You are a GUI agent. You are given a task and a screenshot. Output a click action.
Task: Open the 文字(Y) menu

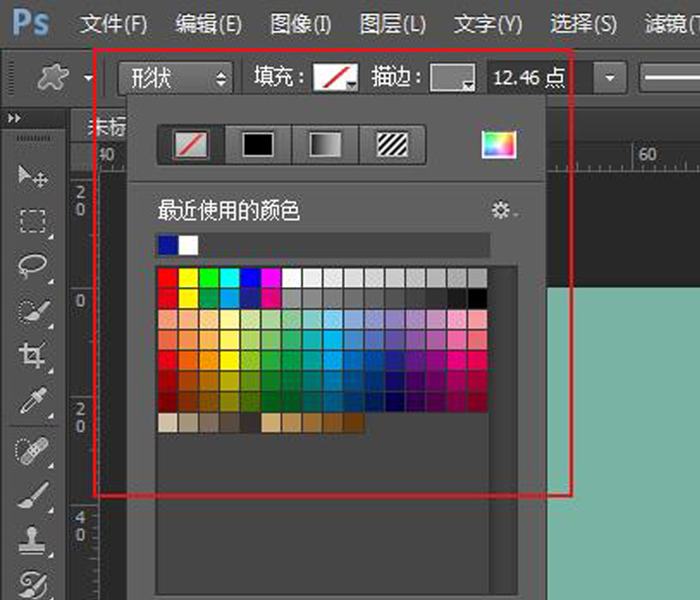click(x=488, y=25)
